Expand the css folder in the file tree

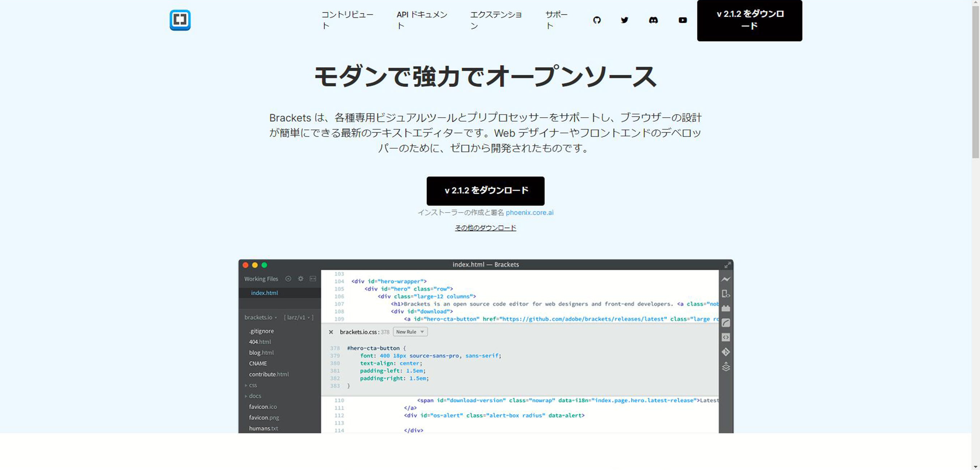pos(252,385)
